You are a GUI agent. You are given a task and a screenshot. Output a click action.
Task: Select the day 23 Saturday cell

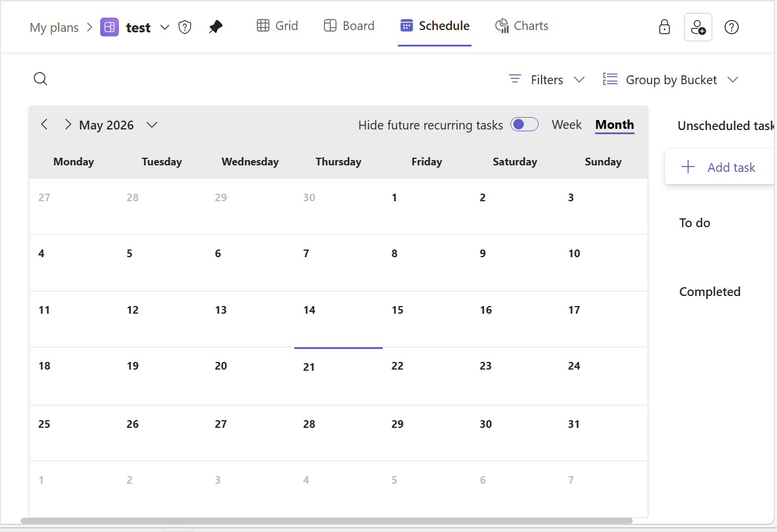coord(515,376)
